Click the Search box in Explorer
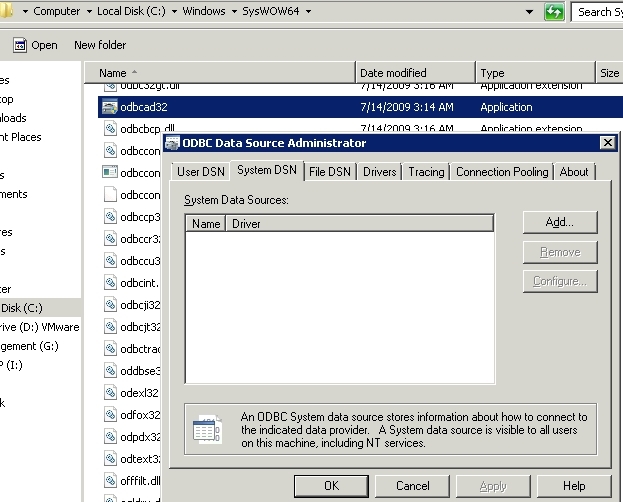 tap(597, 12)
